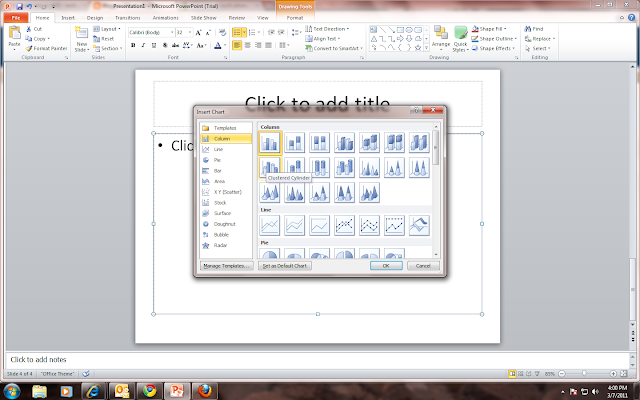Toggle Center text alignment
Viewport: 640px width, 400px height.
pyautogui.click(x=247, y=45)
